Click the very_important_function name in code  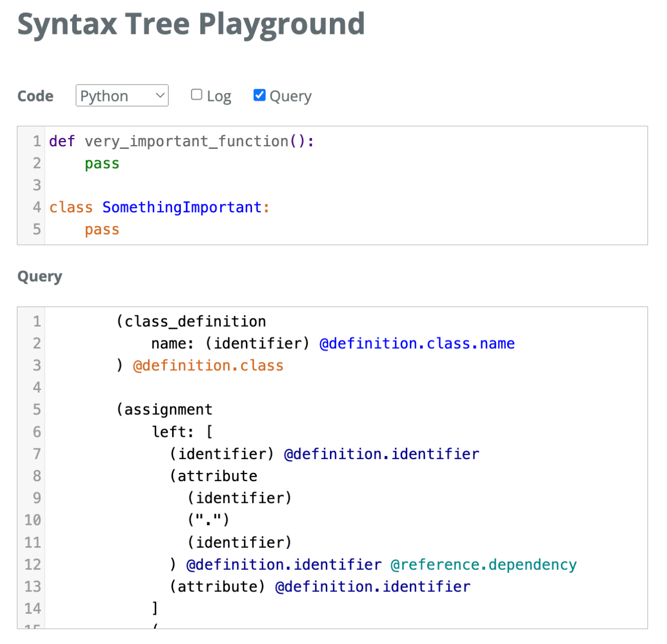186,141
